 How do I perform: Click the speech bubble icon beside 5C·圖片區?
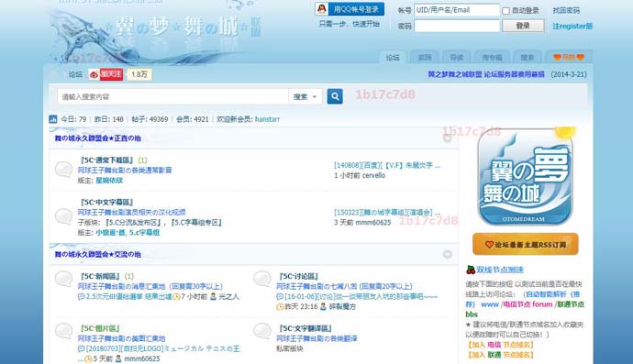[63, 331]
